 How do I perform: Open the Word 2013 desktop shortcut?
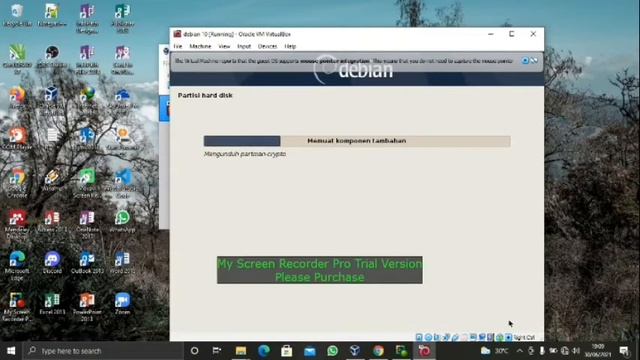[122, 262]
